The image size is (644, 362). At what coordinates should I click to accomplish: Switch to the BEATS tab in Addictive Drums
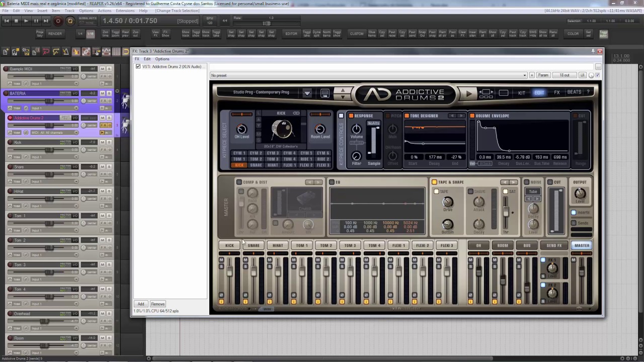tap(574, 93)
